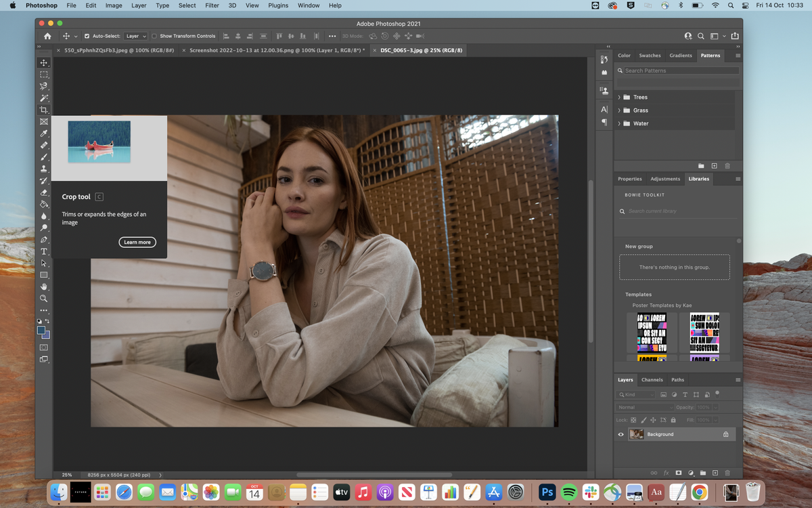Select the Clone Stamp tool
The image size is (812, 508).
coord(44,168)
